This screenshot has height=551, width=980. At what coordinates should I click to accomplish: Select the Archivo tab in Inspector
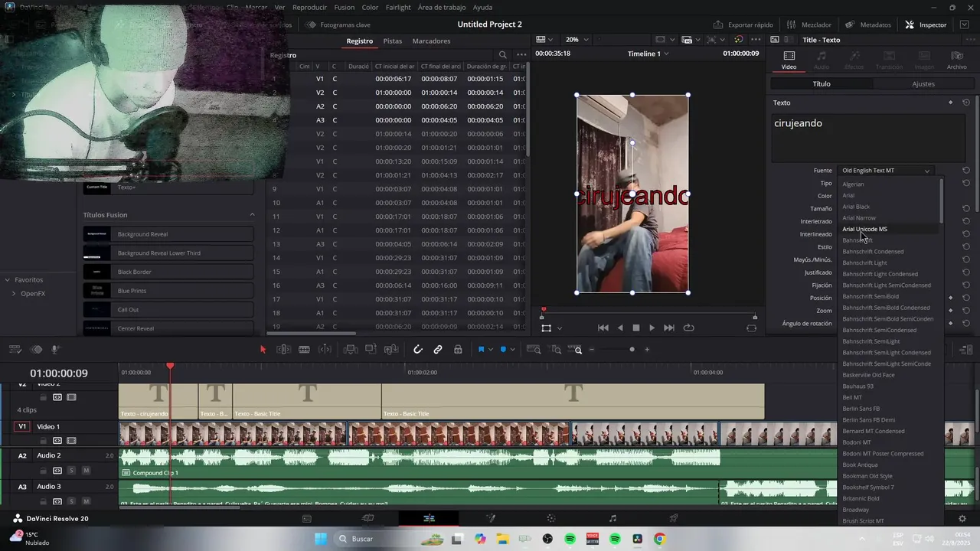[x=956, y=60]
